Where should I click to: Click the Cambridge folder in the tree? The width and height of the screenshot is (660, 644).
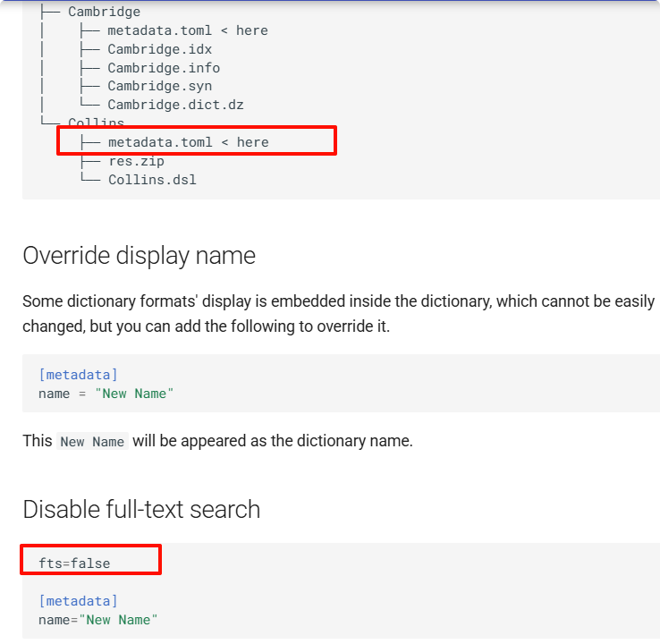(104, 12)
